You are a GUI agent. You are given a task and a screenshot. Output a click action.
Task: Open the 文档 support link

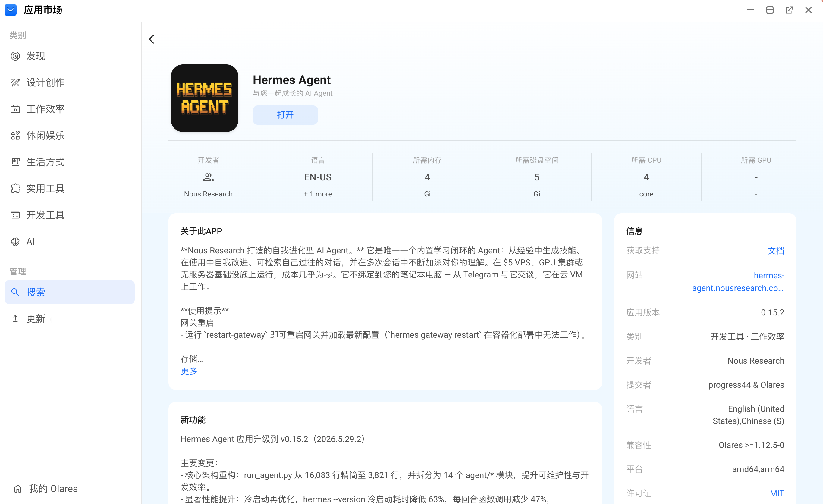point(776,251)
